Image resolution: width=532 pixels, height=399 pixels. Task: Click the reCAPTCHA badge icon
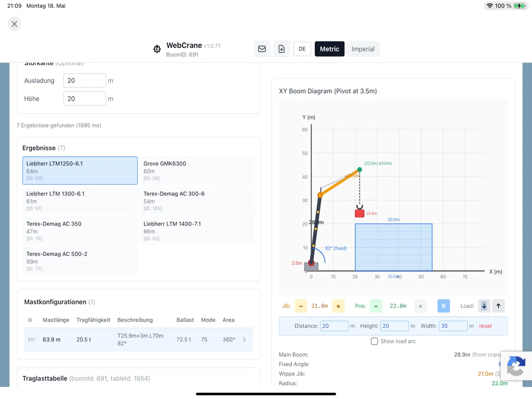tap(516, 366)
